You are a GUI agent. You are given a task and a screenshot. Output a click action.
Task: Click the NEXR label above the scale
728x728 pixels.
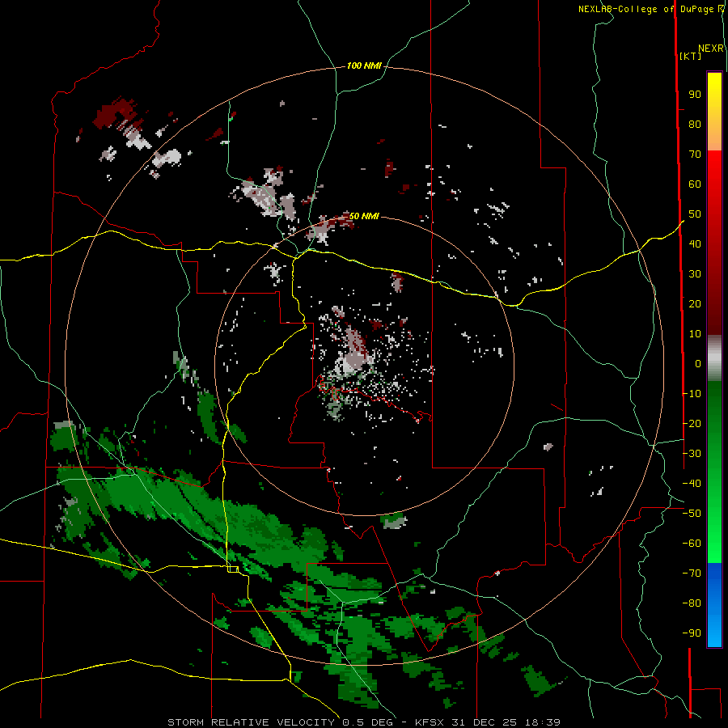tap(711, 49)
